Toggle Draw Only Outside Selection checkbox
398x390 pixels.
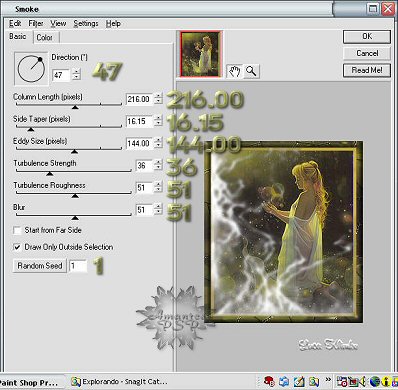tap(17, 247)
